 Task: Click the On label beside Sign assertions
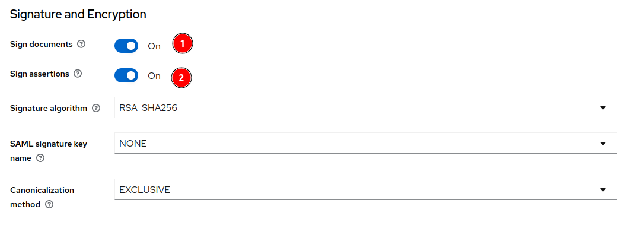[x=154, y=76]
